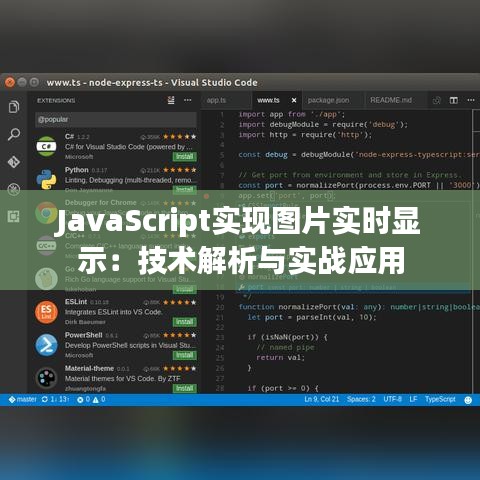Split the editor with split icon
The image size is (480, 480).
pos(454,100)
